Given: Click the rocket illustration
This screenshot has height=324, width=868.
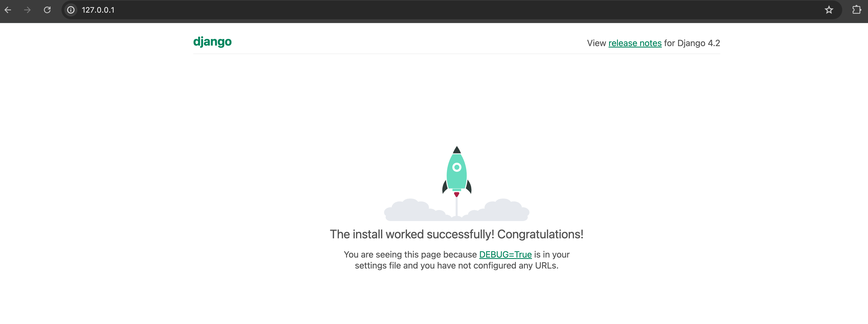Looking at the screenshot, I should 457,175.
